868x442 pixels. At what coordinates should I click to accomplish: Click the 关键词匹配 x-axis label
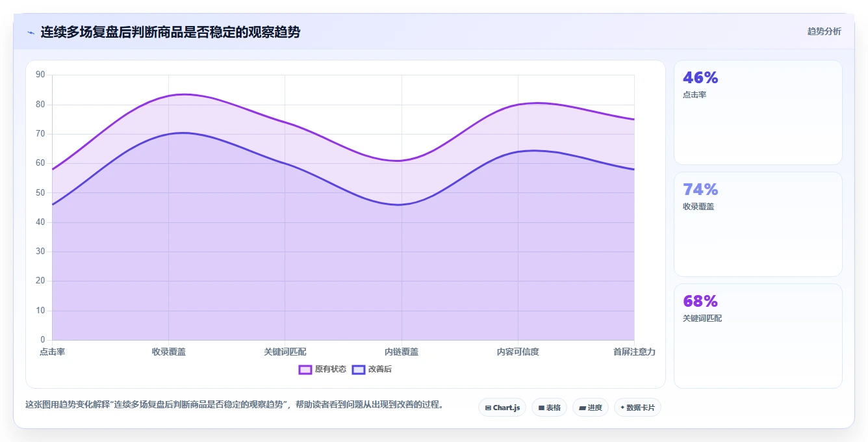pos(285,352)
